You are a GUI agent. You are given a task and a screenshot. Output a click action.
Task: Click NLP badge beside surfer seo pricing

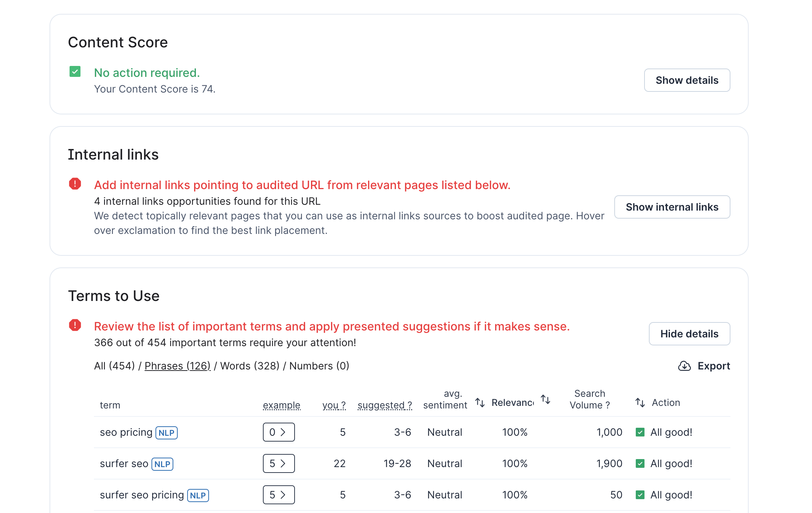(198, 496)
